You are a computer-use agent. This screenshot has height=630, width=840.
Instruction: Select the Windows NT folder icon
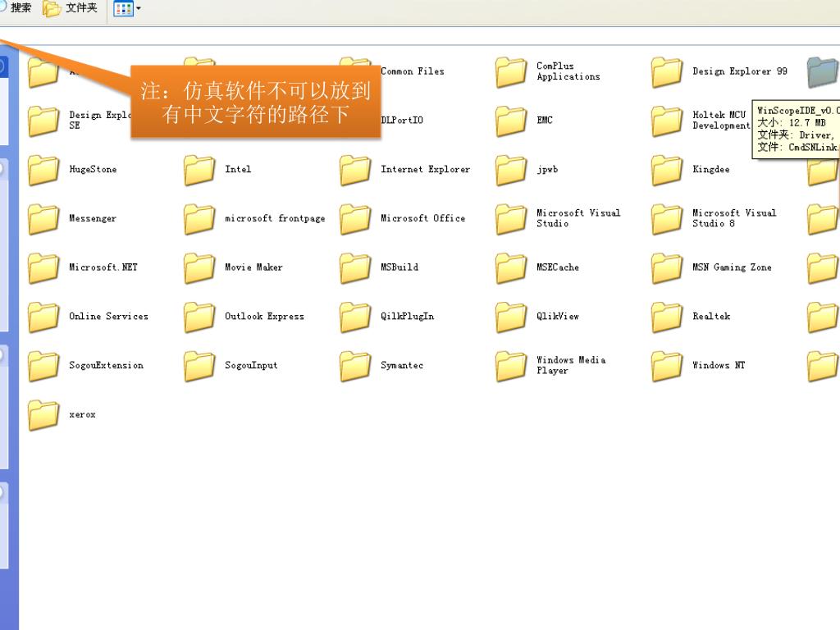tap(666, 366)
